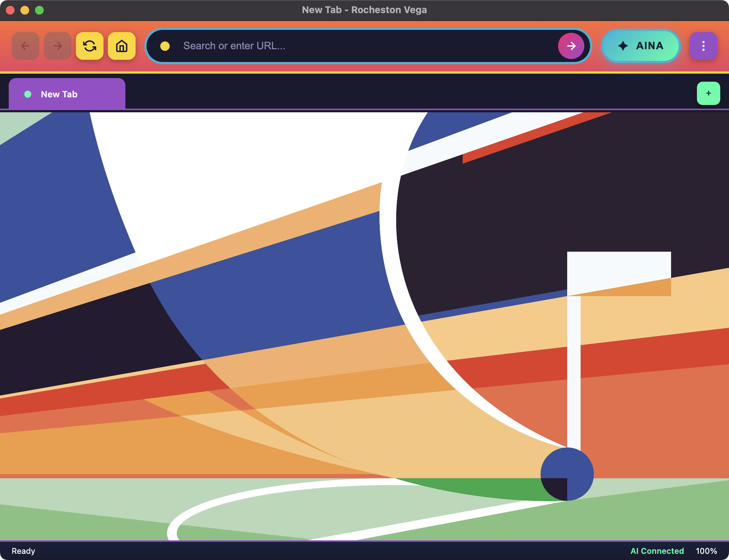The image size is (729, 560).
Task: Add a new tab with the plus button
Action: click(708, 93)
